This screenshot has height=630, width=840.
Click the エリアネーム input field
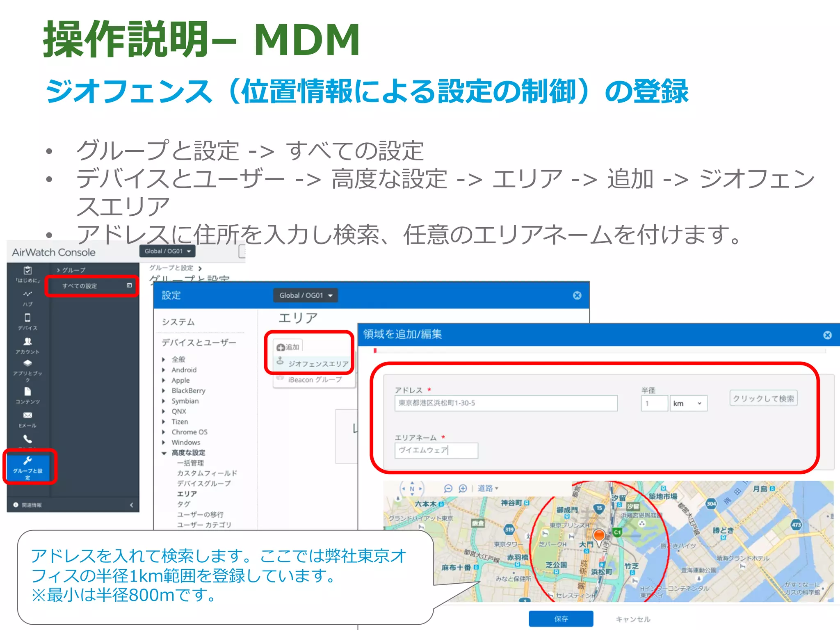tap(436, 450)
